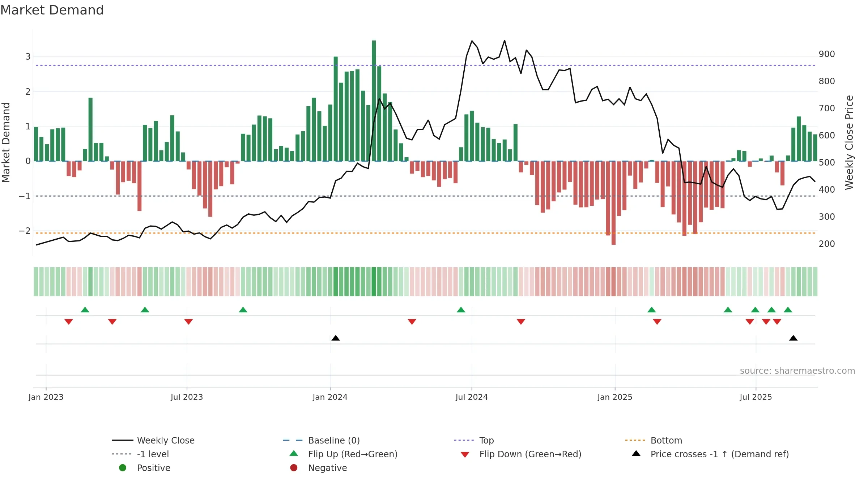Screen dimensions: 868x488
Task: Toggle Flip Up (Red→Green) legend entry
Action: click(x=344, y=454)
